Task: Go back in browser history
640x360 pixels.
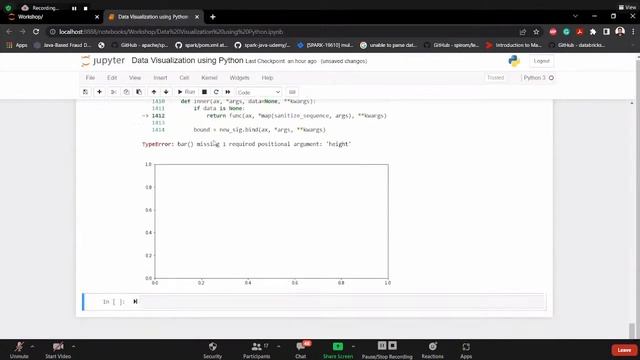Action: tap(9, 31)
